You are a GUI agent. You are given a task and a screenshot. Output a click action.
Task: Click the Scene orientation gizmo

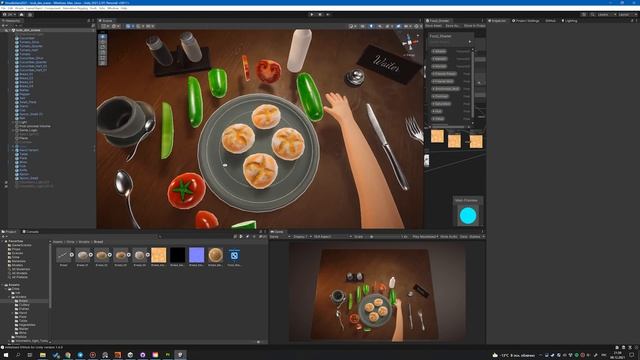(x=409, y=42)
